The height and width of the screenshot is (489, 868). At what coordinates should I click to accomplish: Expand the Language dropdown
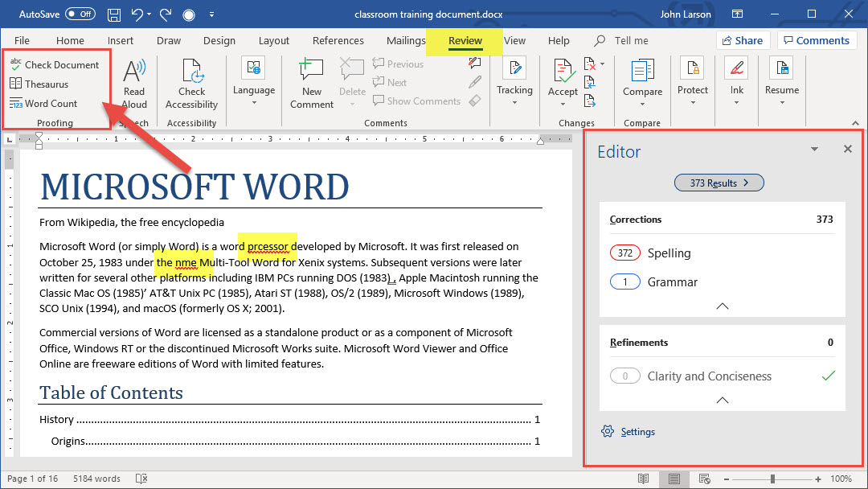[x=253, y=91]
